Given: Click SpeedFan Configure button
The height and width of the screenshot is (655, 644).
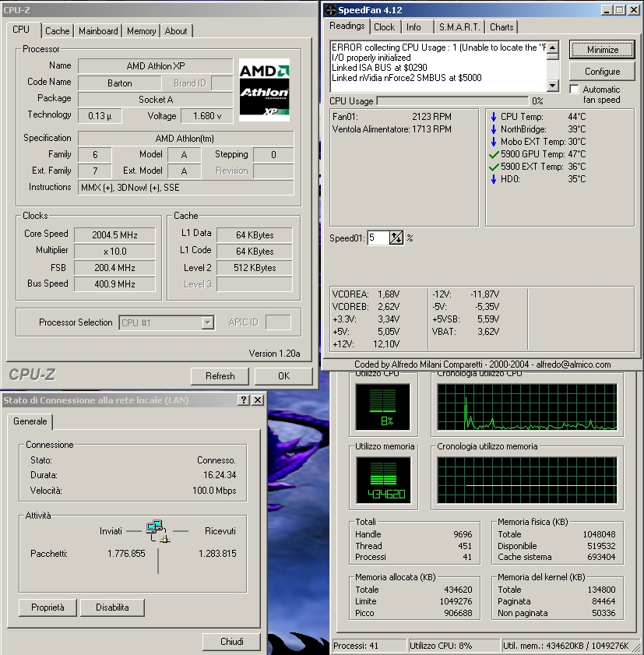Looking at the screenshot, I should 602,72.
